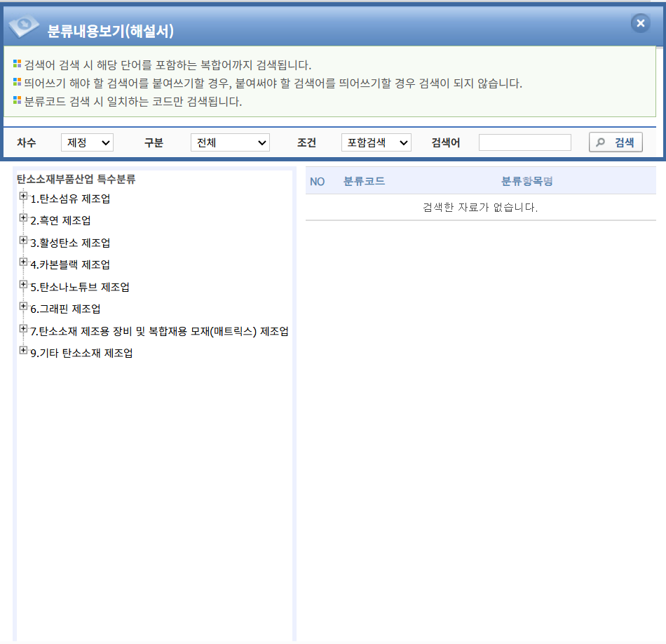Click the 검색어 text input field
Viewport: 666px width, 644px height.
click(524, 142)
